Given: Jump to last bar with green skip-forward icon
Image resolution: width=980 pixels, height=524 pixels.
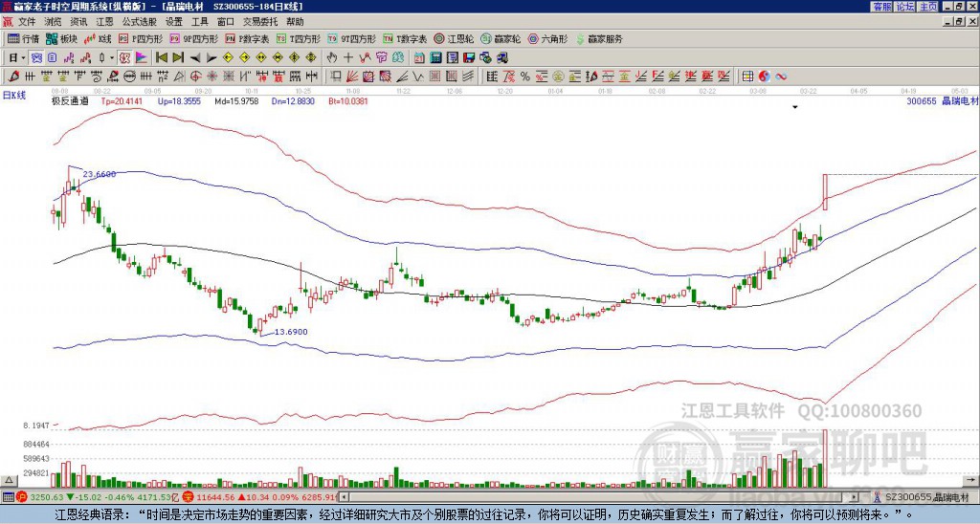Looking at the screenshot, I should [178, 58].
